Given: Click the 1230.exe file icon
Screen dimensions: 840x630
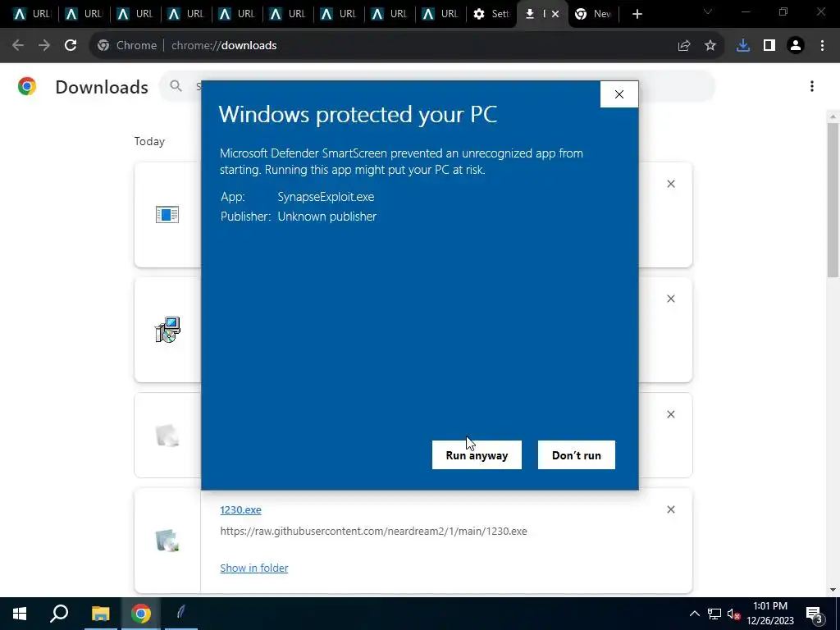Looking at the screenshot, I should (x=167, y=540).
